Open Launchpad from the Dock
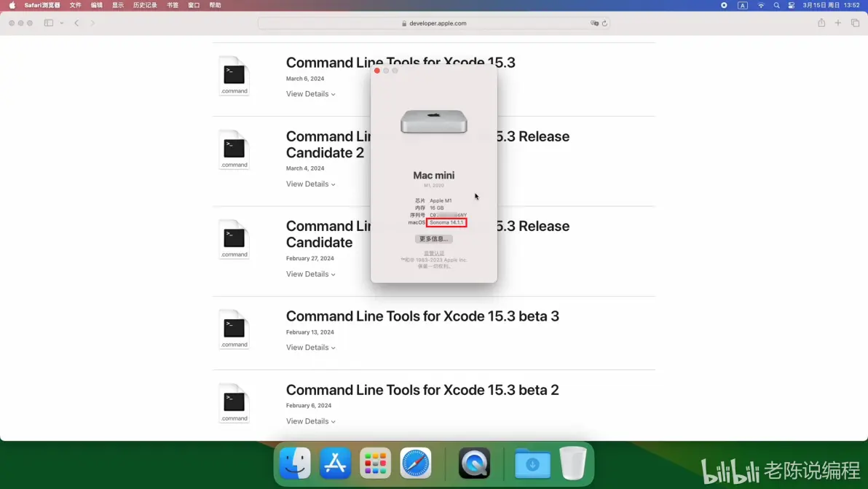 (375, 463)
